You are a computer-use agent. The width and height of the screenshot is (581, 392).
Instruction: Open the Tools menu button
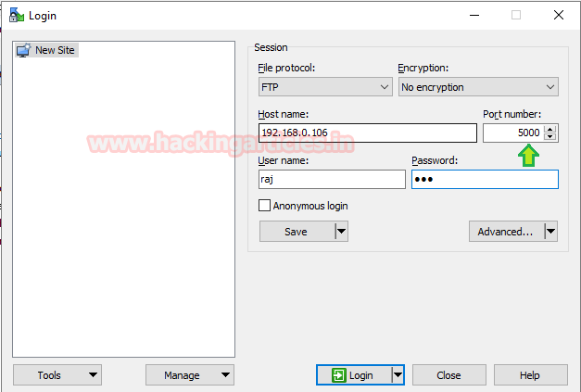57,375
